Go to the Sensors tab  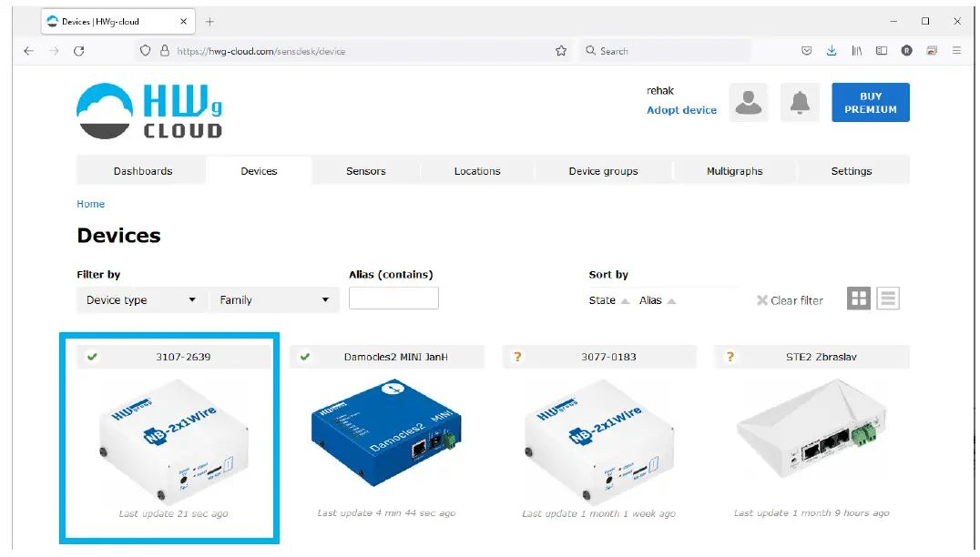pyautogui.click(x=365, y=171)
